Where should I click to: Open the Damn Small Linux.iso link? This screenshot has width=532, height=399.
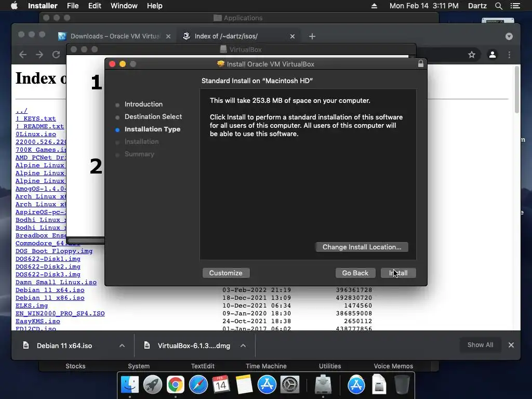[x=56, y=282]
